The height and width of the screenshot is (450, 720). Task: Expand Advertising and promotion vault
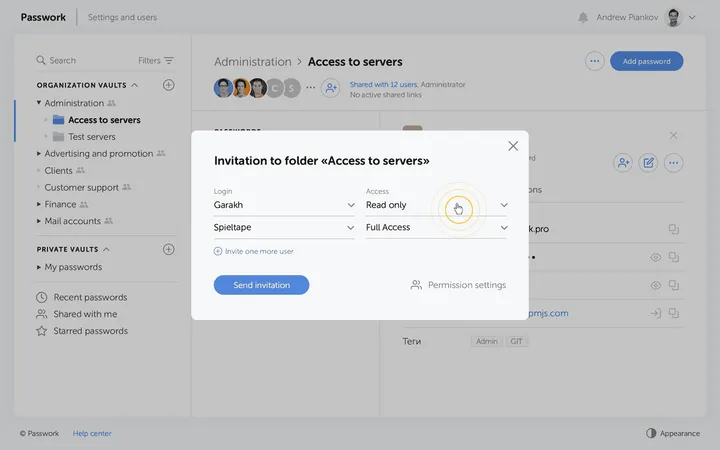(39, 153)
